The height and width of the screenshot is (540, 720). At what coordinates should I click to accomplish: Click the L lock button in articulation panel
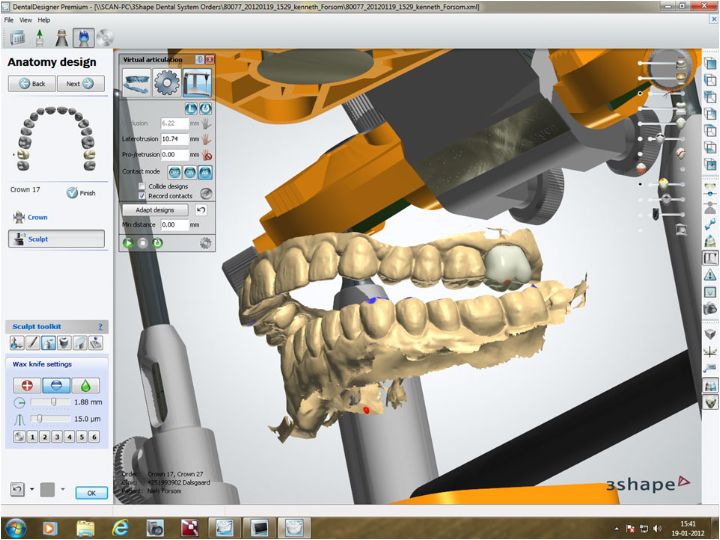point(191,109)
